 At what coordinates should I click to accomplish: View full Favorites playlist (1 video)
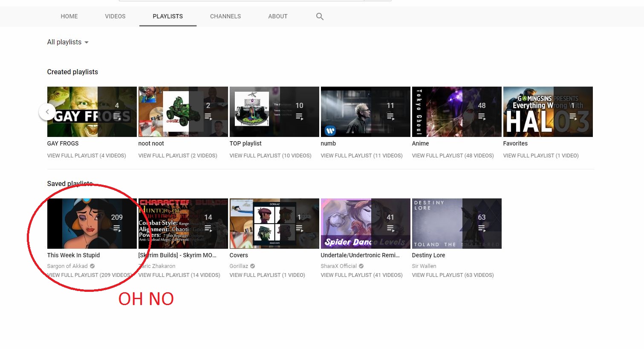pyautogui.click(x=541, y=156)
